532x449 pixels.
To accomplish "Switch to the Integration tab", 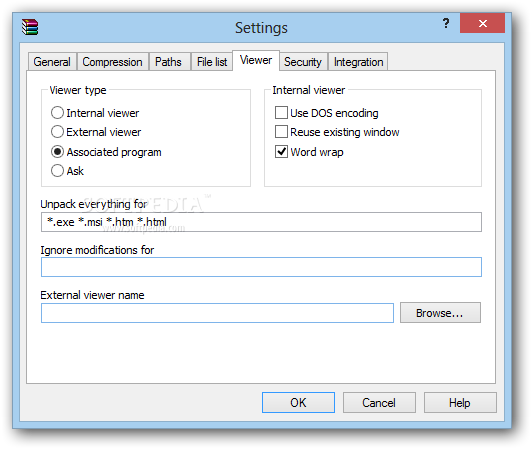I will pos(358,62).
